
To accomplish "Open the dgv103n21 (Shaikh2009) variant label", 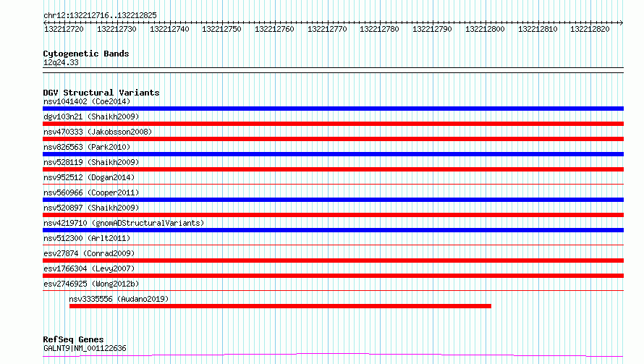I will (91, 117).
